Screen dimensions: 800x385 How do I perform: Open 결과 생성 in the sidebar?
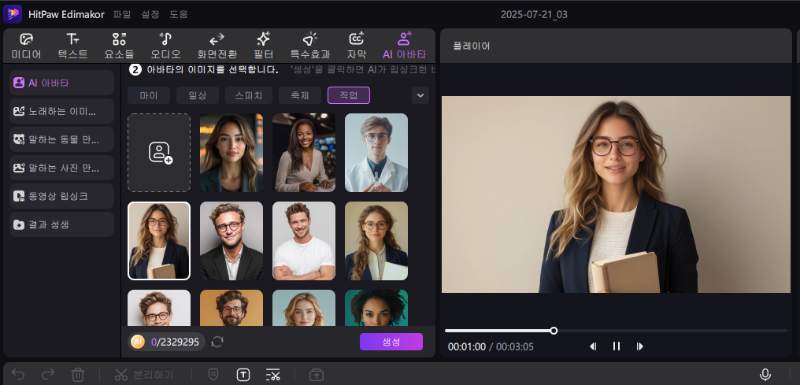click(61, 224)
